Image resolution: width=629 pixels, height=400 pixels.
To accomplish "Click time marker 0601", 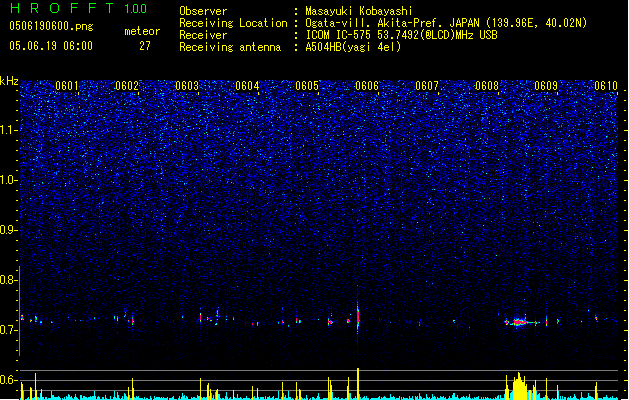I will pyautogui.click(x=67, y=86).
